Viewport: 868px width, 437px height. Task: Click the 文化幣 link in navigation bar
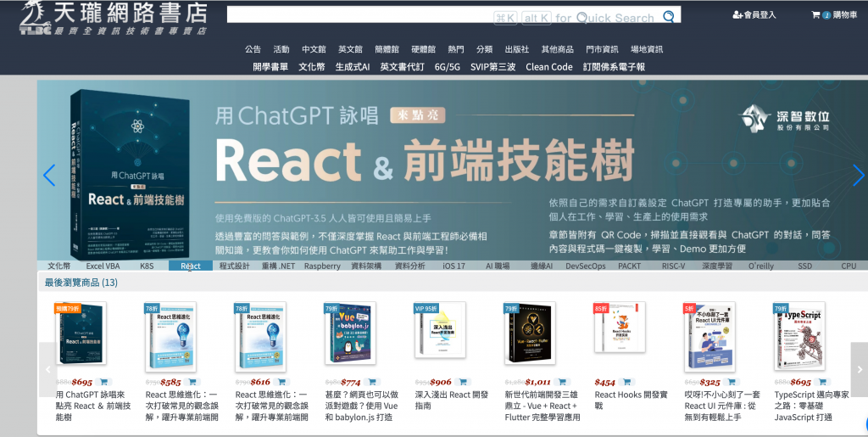coord(312,66)
